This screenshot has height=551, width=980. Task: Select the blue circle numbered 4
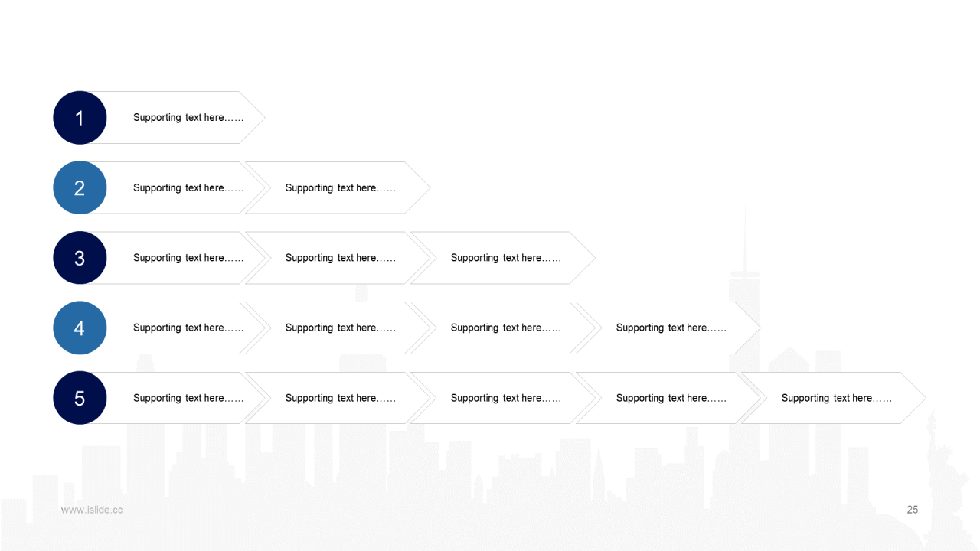pyautogui.click(x=80, y=328)
